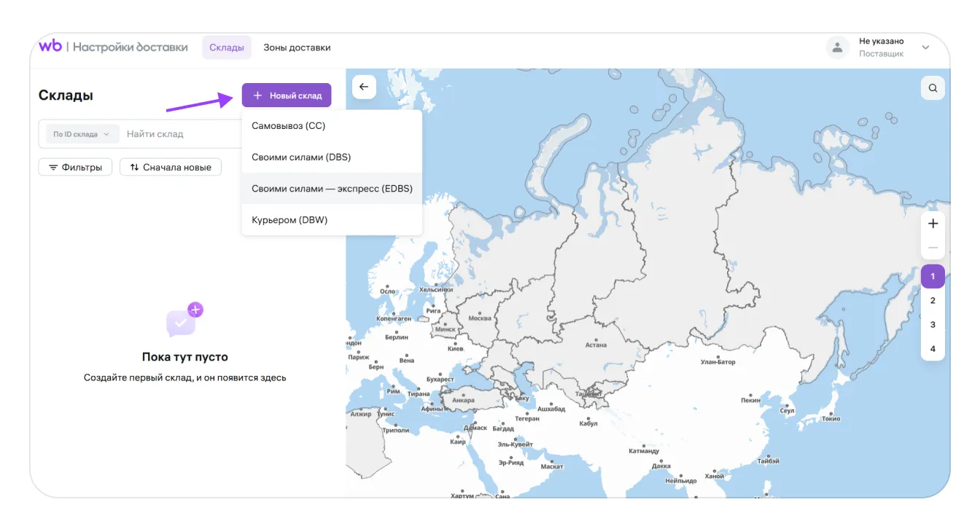Choose Своими силами (DBS) option
The image size is (980, 529).
tap(301, 157)
